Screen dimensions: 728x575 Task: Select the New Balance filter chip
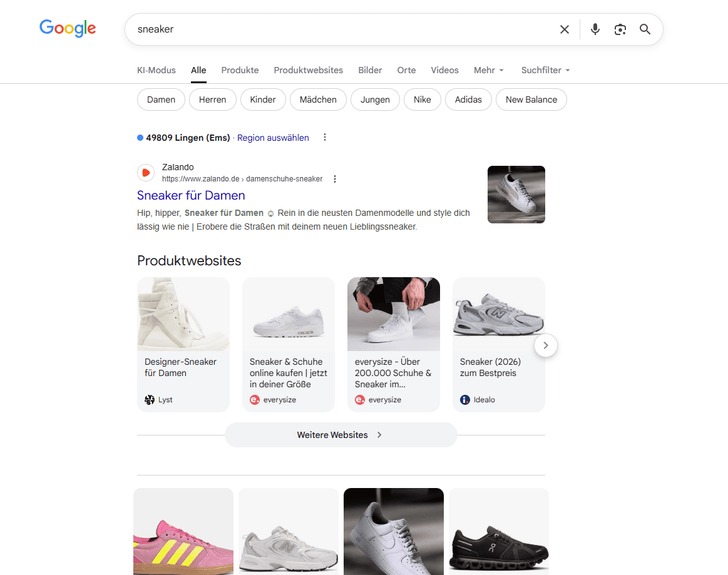(x=531, y=99)
